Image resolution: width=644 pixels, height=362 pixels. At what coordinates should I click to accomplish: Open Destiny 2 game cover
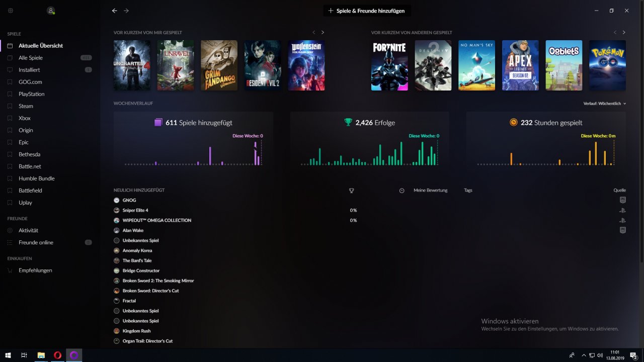433,65
